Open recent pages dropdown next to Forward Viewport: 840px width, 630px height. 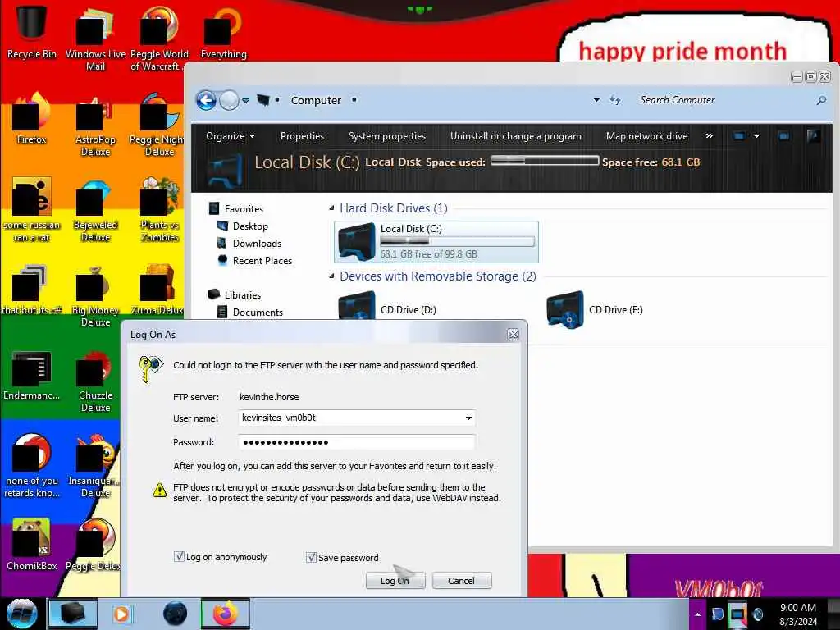(x=245, y=101)
